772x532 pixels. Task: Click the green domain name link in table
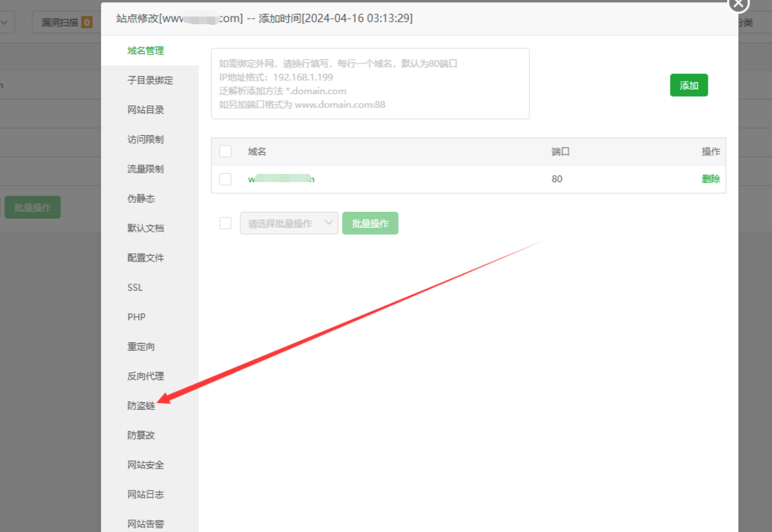coord(281,179)
